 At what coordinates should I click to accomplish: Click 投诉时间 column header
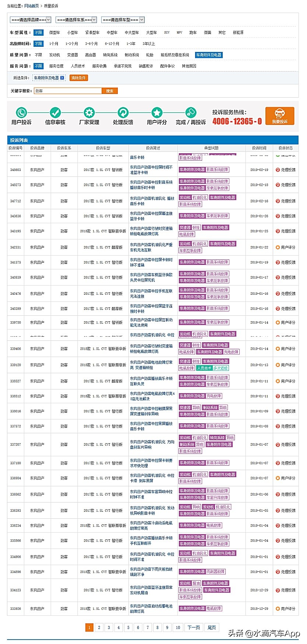(x=259, y=148)
